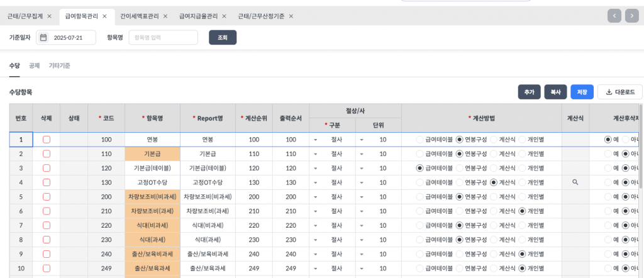Check delete box for 차량보조비(비과세) row

click(47, 197)
